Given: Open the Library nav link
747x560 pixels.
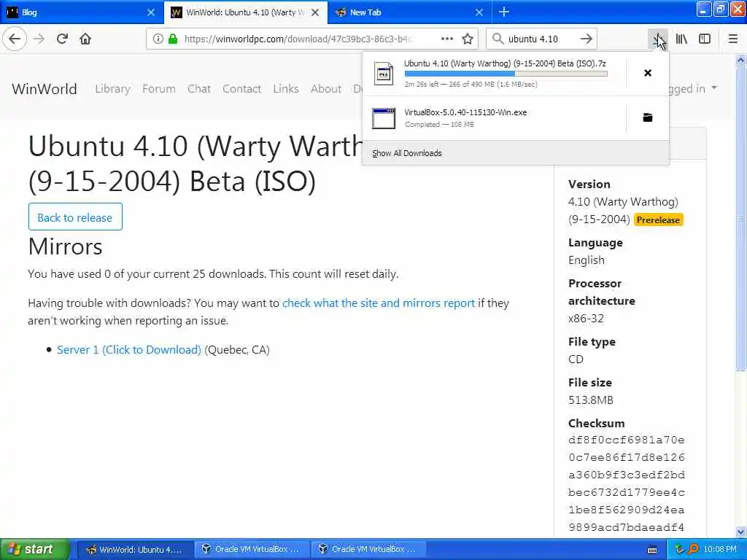Looking at the screenshot, I should click(x=112, y=88).
